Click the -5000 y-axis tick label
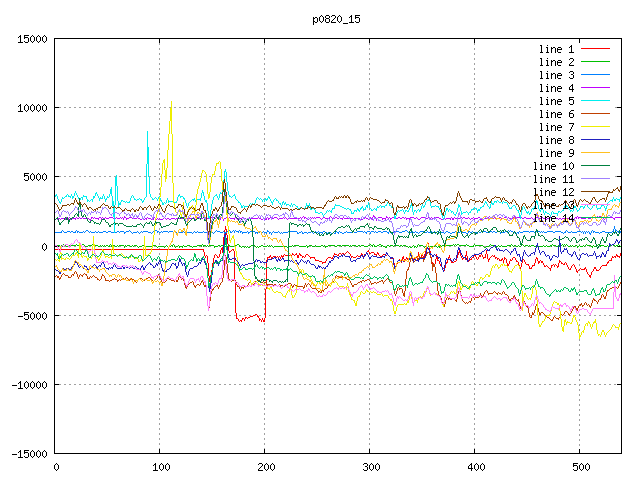640x480 pixels. (30, 315)
